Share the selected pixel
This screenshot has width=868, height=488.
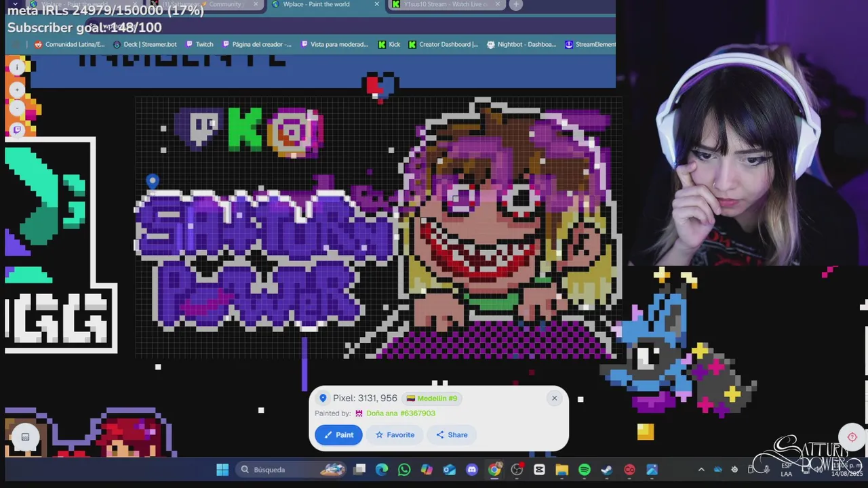[452, 434]
